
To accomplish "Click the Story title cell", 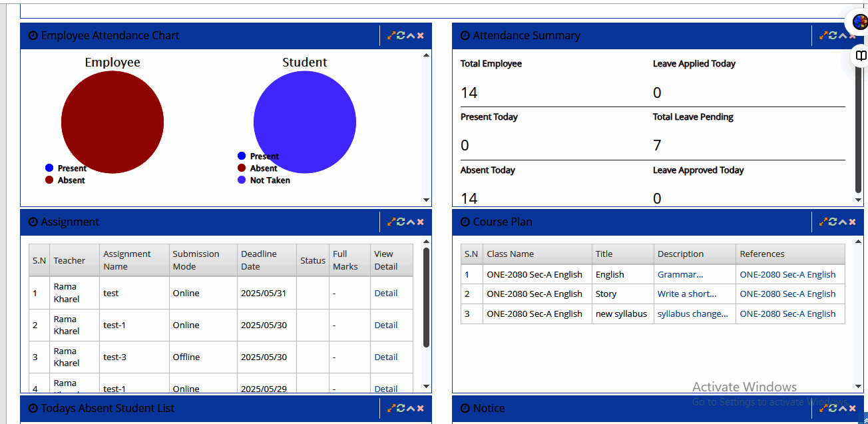I will [622, 294].
